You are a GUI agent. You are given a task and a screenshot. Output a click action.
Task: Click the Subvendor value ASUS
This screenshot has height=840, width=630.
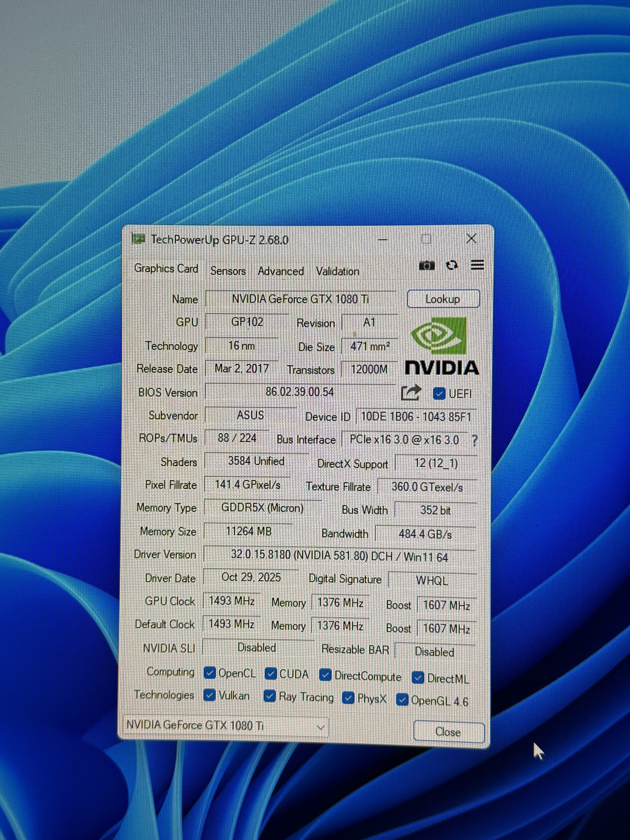tap(250, 415)
